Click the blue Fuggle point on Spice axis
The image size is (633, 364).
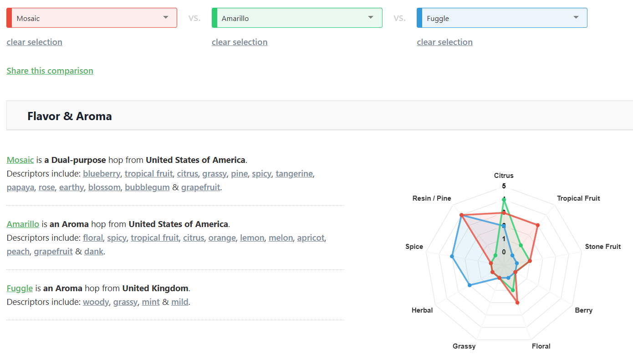coord(452,257)
